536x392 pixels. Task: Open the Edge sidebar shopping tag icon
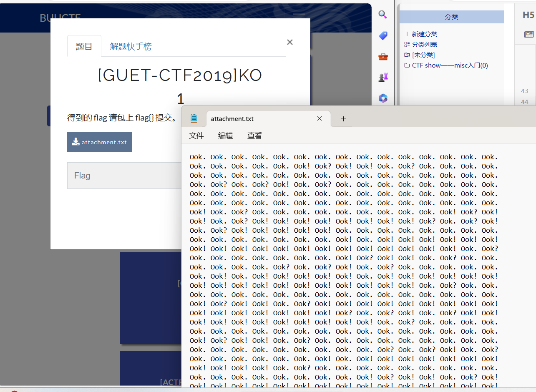tap(383, 36)
